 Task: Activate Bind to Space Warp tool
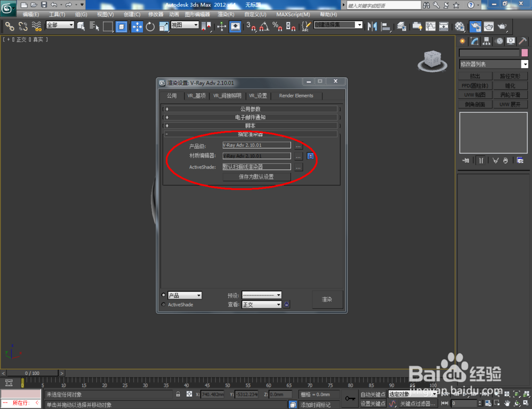[x=36, y=26]
